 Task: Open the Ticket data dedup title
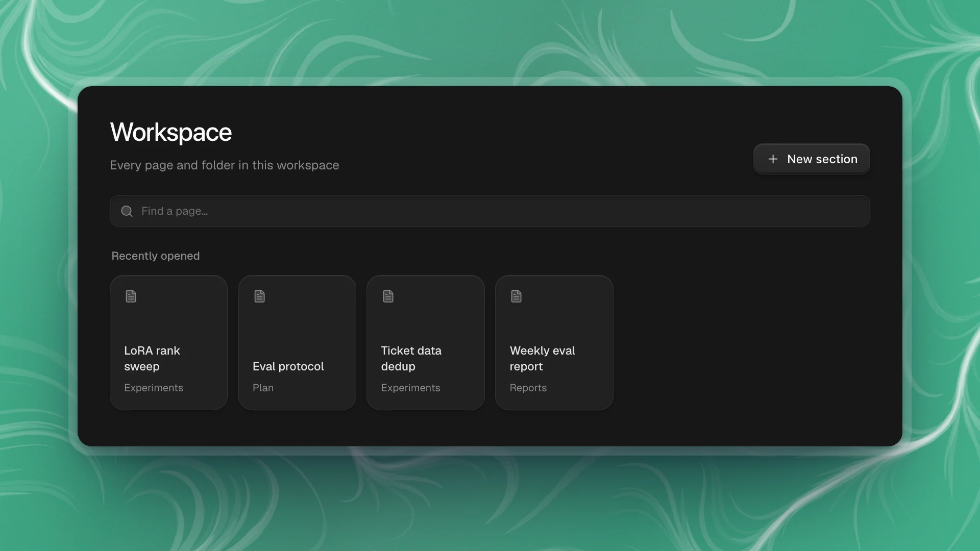click(x=411, y=359)
